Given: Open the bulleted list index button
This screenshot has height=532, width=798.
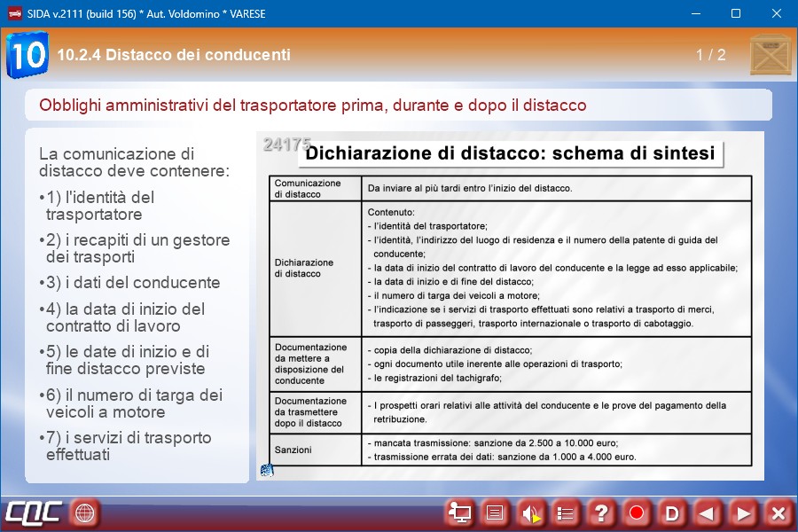Looking at the screenshot, I should 566,512.
